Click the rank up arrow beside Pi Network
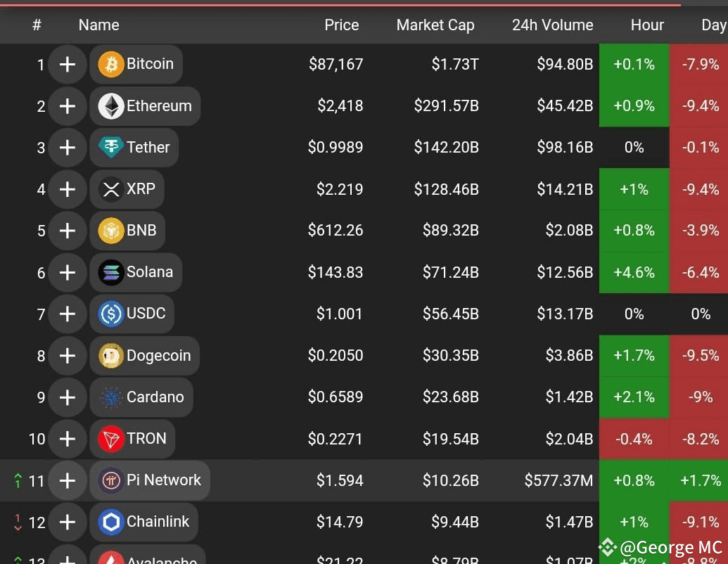This screenshot has width=728, height=564. point(18,480)
